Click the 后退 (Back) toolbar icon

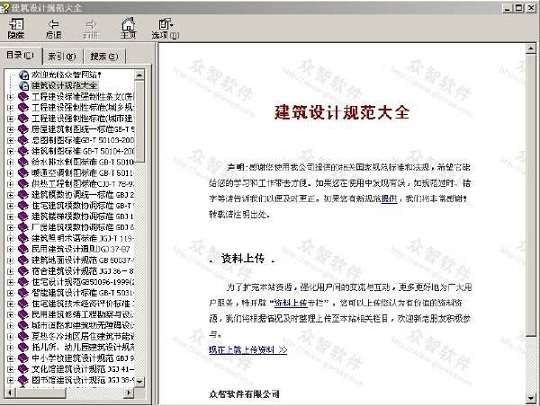pyautogui.click(x=53, y=28)
